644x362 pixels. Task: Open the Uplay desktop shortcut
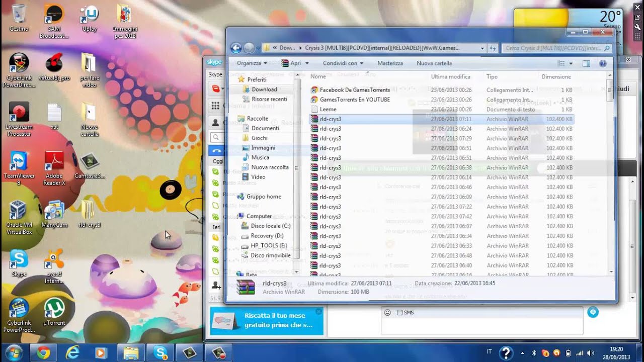89,18
